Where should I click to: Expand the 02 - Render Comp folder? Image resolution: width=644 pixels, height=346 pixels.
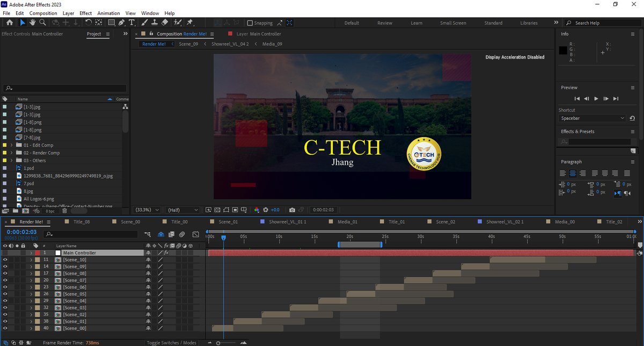[11, 153]
